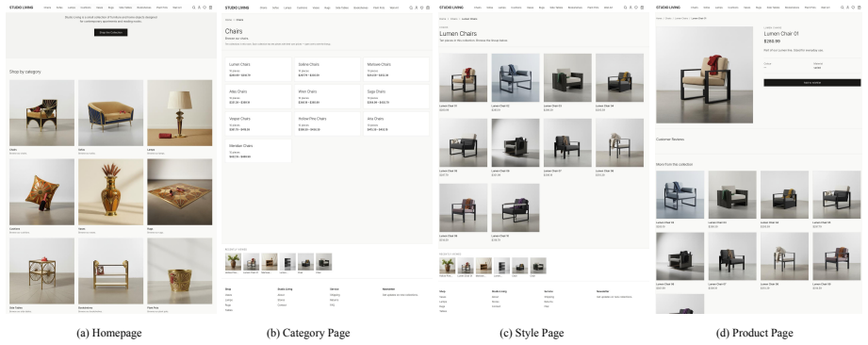Image resolution: width=868 pixels, height=345 pixels.
Task: Click the black Shop the Collection button
Action: pos(110,33)
